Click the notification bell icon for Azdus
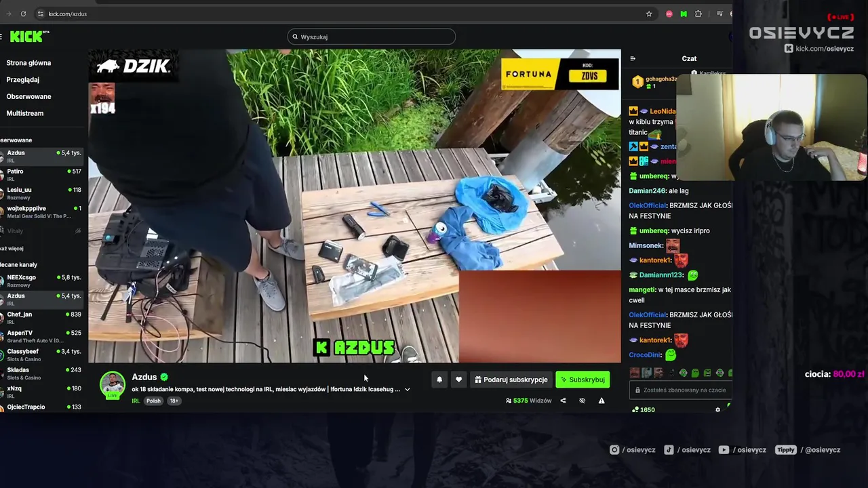 click(x=439, y=380)
